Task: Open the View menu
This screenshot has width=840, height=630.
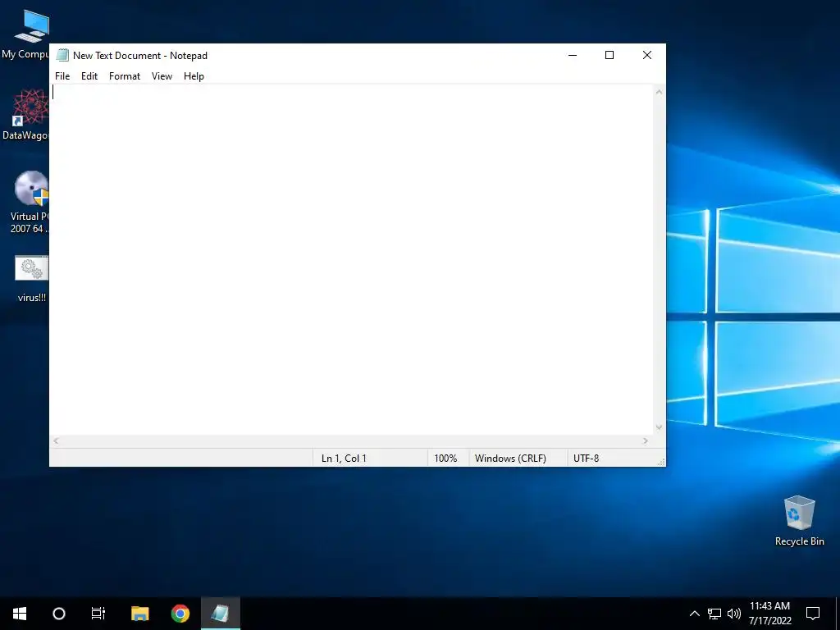Action: click(162, 76)
